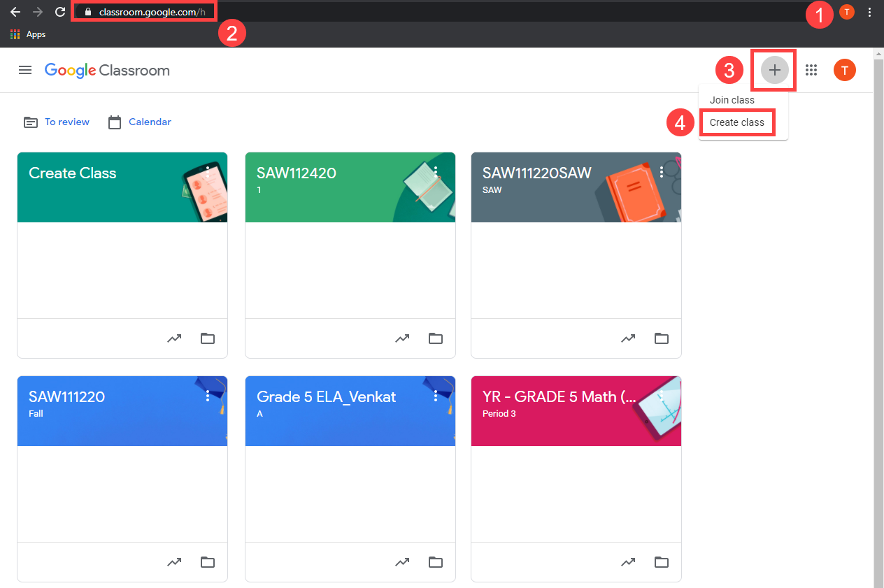Click section text 'Period 3'
The height and width of the screenshot is (588, 884).
click(x=499, y=413)
